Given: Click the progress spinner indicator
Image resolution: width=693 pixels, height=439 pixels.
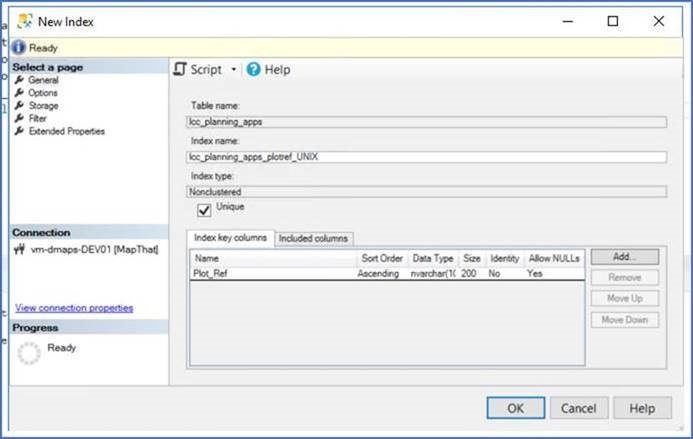Looking at the screenshot, I should tap(29, 353).
